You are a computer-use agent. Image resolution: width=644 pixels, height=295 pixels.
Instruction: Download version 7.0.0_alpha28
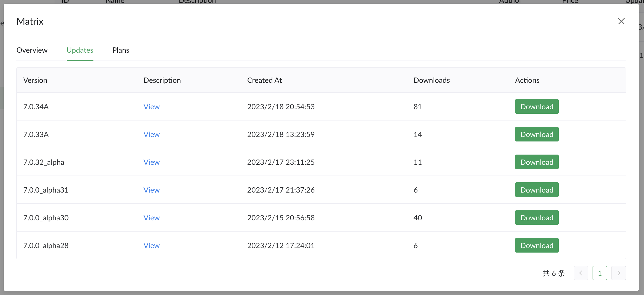(537, 245)
